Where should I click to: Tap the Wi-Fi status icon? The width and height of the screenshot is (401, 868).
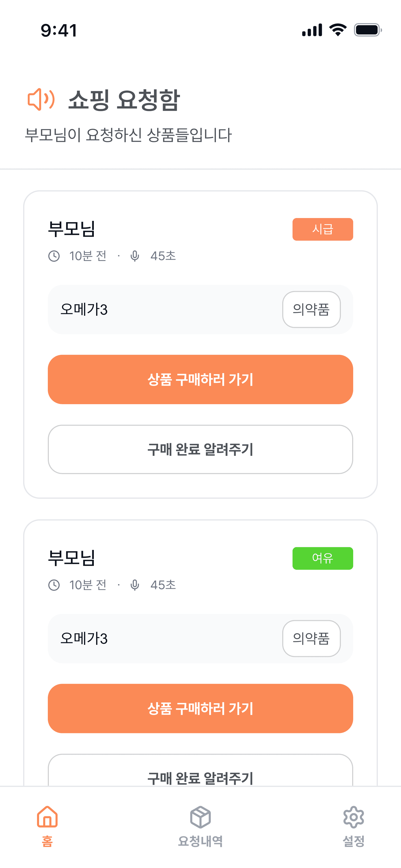[338, 30]
